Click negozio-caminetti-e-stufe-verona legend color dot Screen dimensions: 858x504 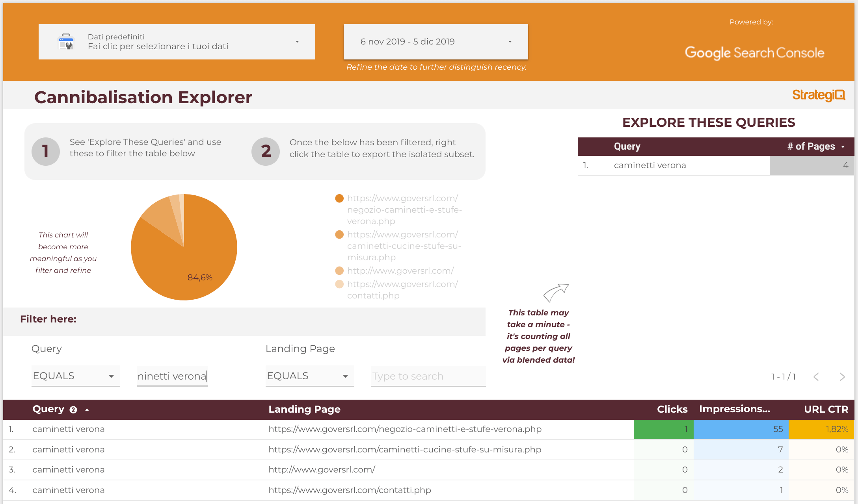click(339, 198)
